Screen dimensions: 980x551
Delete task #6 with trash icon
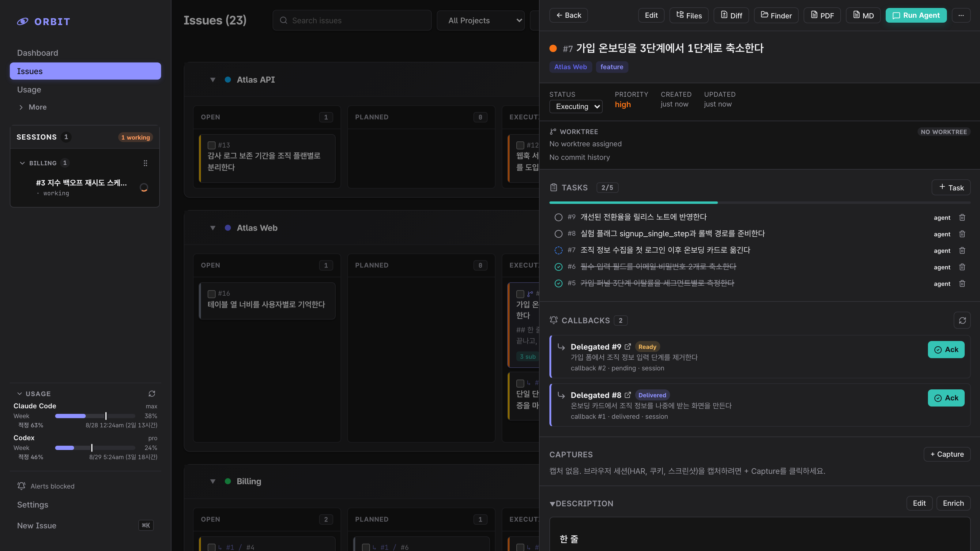coord(962,267)
